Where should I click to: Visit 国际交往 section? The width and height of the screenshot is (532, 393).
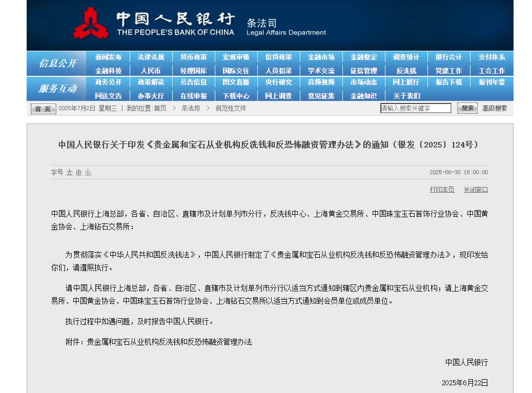236,71
